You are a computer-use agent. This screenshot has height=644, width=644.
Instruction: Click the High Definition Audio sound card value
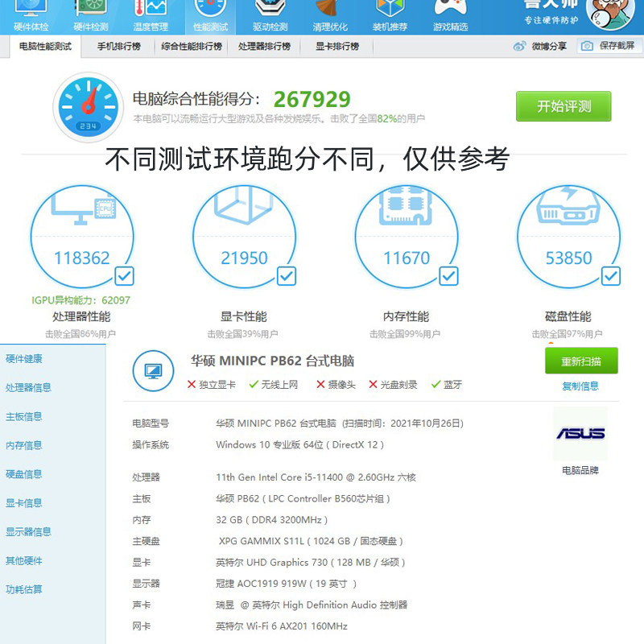point(312,605)
